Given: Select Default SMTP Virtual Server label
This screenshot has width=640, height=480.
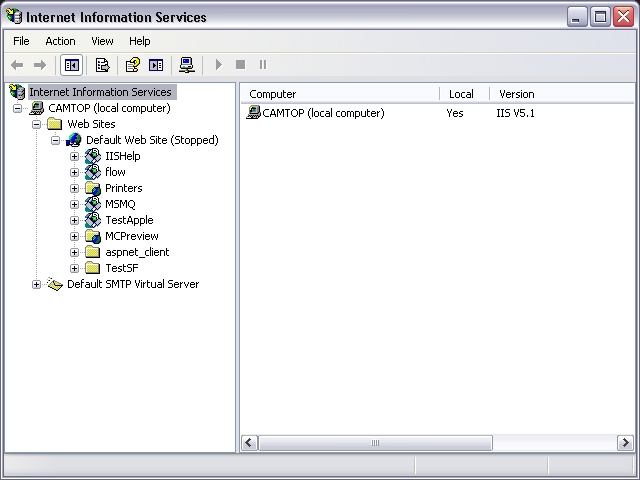Looking at the screenshot, I should [x=133, y=284].
